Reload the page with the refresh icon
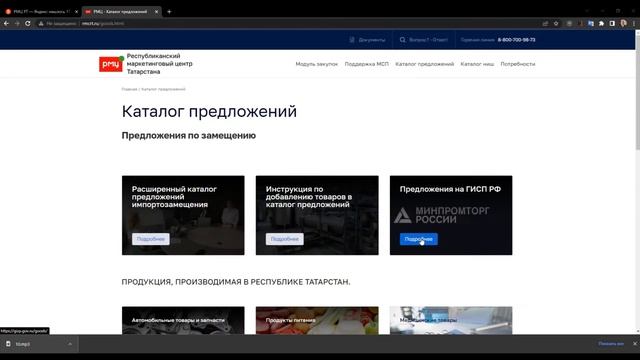The image size is (640, 360). tap(28, 24)
